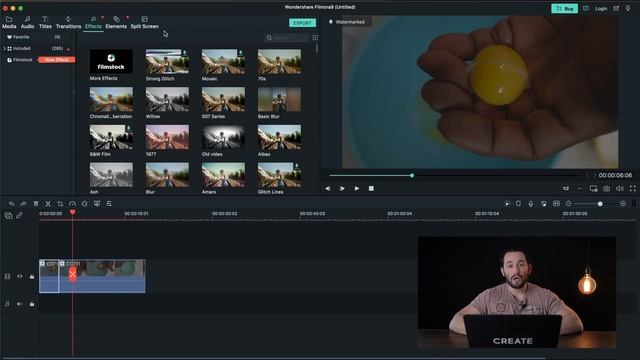Click the zoom in timeline button
The image size is (640, 360).
coord(623,204)
